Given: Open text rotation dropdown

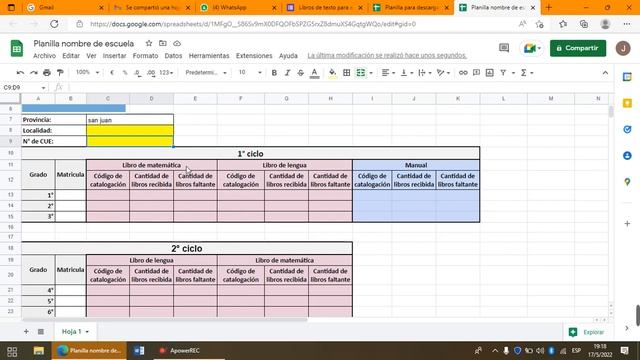Looking at the screenshot, I should click(443, 73).
